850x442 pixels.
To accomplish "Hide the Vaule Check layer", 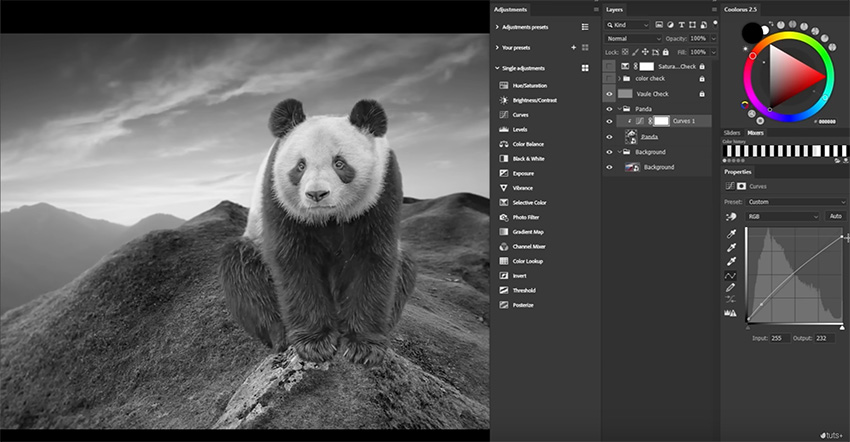I will pos(609,93).
